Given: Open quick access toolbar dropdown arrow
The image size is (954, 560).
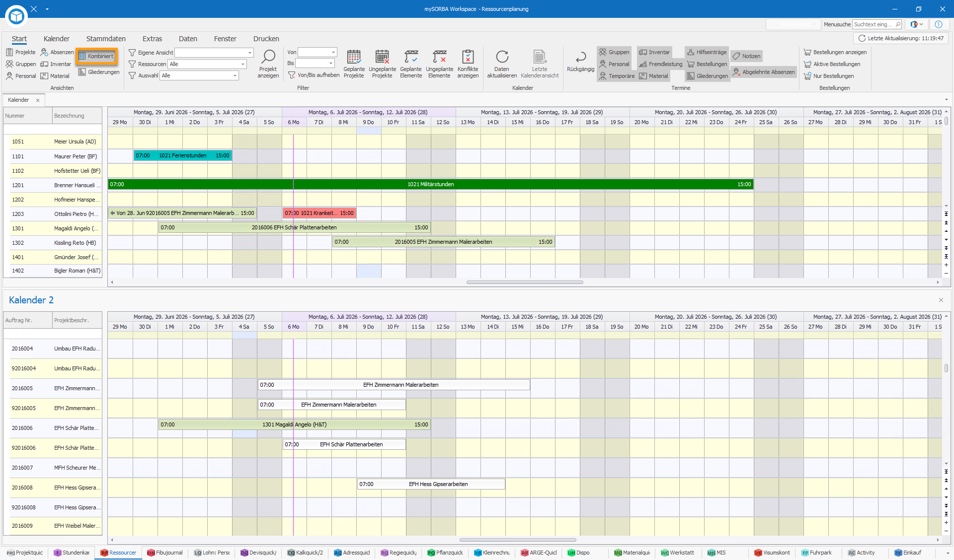Looking at the screenshot, I should click(47, 9).
